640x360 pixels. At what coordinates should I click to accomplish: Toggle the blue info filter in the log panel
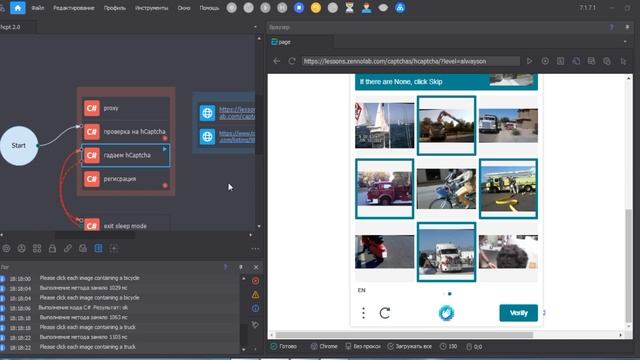coord(256,309)
